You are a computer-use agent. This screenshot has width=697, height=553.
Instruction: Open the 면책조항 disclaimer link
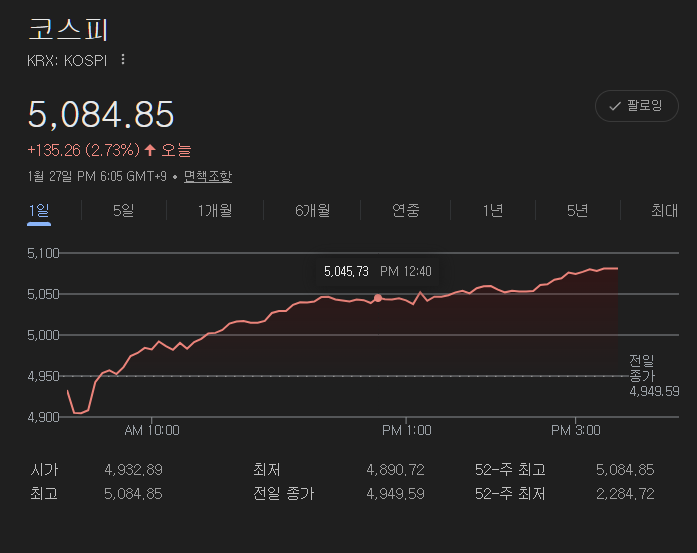(207, 176)
